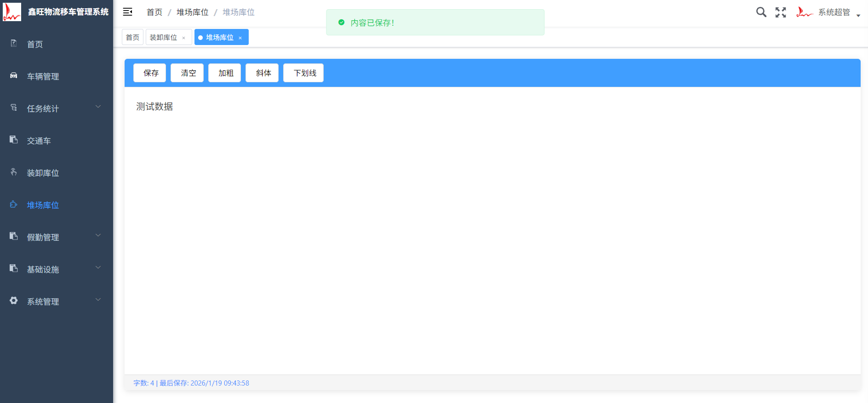This screenshot has height=403, width=868.
Task: Click the 鑫旺物流移车管理系统 title
Action: [x=69, y=12]
